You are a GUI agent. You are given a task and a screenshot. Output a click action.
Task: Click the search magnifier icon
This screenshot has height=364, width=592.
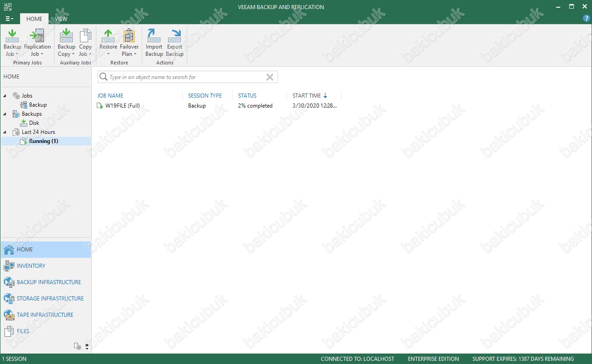tap(104, 77)
